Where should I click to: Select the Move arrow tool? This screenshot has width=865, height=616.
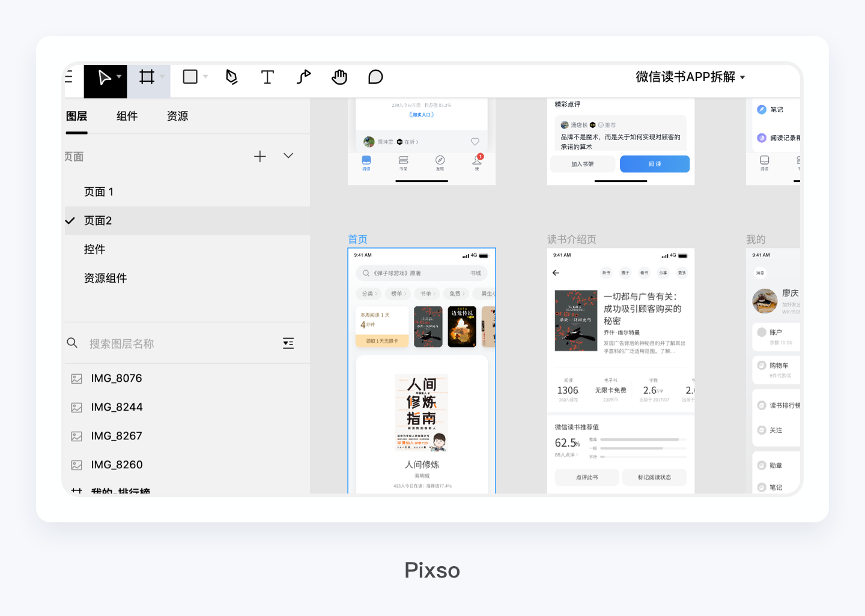[104, 77]
